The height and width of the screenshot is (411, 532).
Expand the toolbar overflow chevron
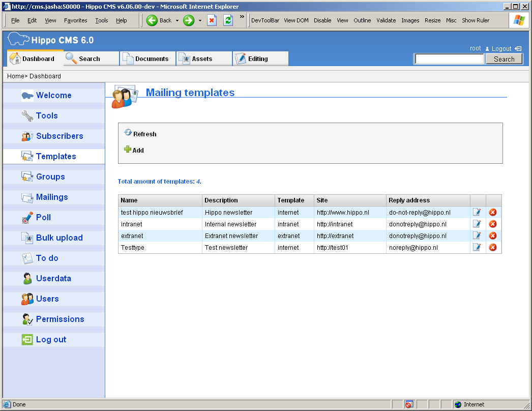point(242,17)
